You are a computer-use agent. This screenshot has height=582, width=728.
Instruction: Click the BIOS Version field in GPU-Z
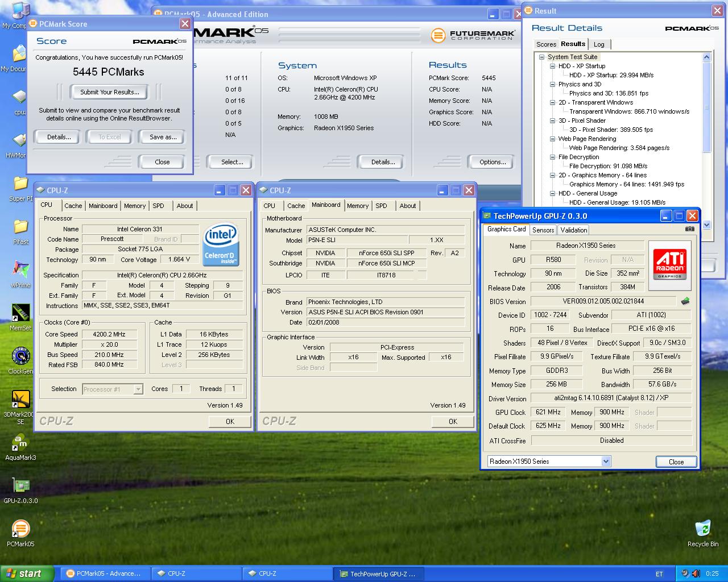tap(604, 301)
